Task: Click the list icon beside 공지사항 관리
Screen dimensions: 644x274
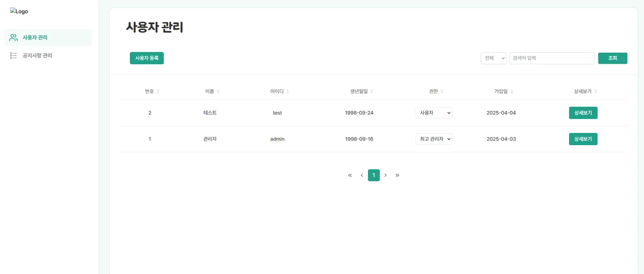Action: (x=13, y=56)
